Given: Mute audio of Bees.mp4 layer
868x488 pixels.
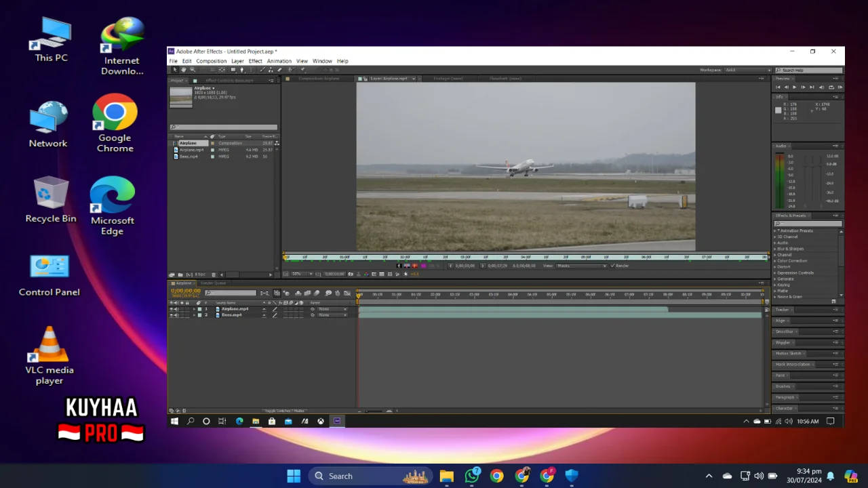Looking at the screenshot, I should 176,315.
